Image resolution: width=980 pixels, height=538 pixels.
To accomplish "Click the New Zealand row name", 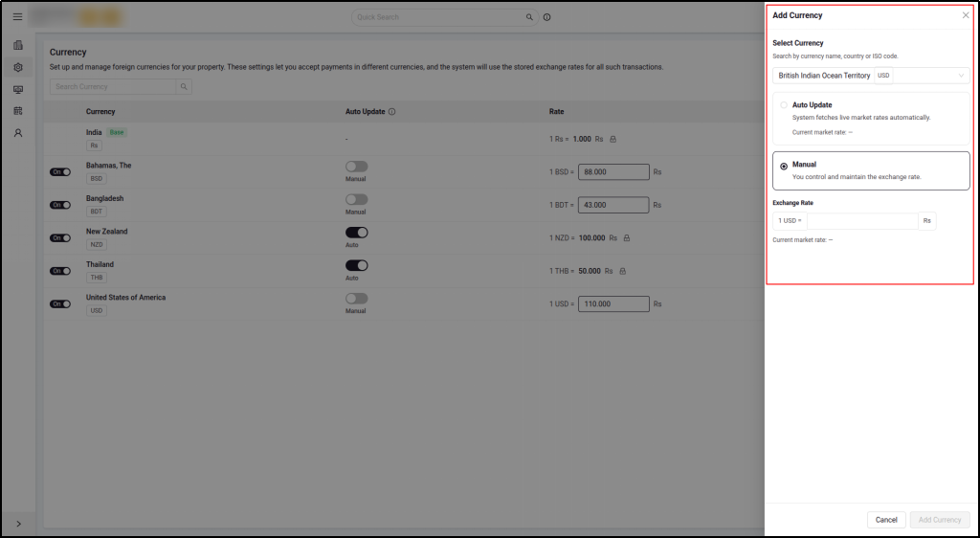I will [x=107, y=232].
